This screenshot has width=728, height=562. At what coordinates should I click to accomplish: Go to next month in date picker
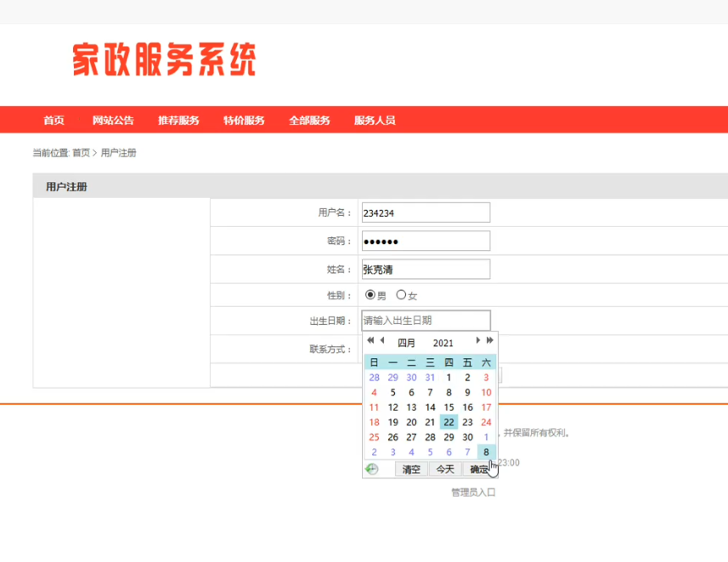click(x=478, y=341)
